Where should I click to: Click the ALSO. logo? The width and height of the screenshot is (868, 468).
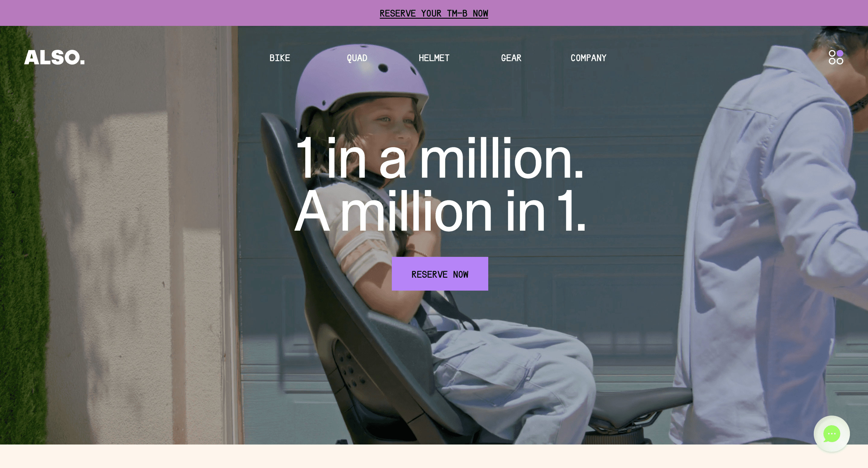pyautogui.click(x=54, y=57)
